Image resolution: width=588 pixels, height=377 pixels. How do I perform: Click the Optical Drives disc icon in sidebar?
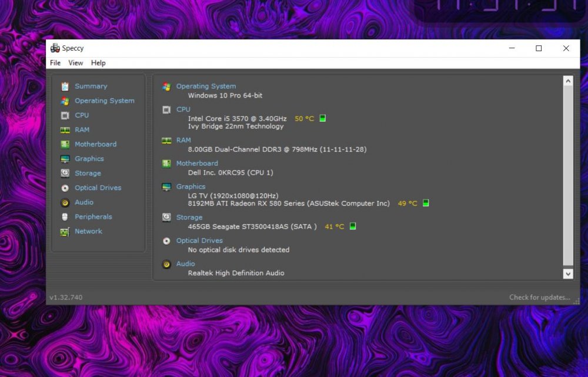[x=65, y=188]
